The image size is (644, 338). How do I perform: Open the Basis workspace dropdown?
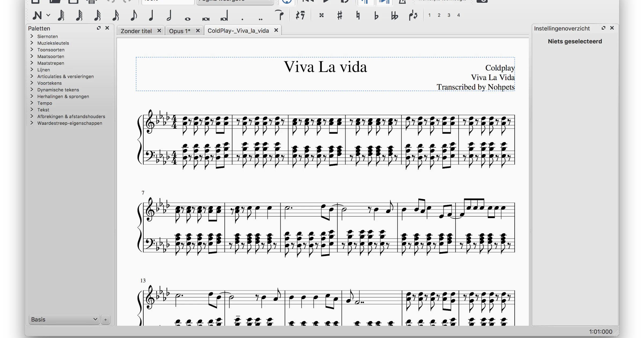(x=64, y=319)
